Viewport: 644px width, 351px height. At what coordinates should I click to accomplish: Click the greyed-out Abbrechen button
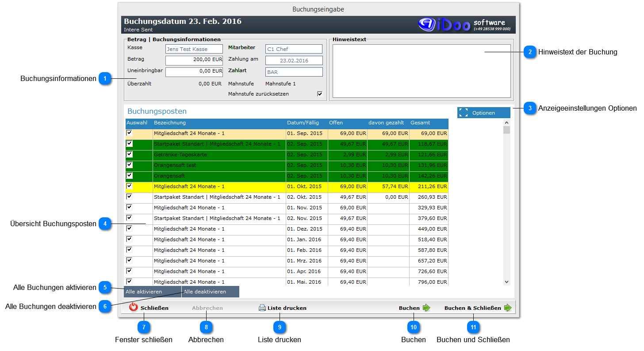pyautogui.click(x=207, y=308)
